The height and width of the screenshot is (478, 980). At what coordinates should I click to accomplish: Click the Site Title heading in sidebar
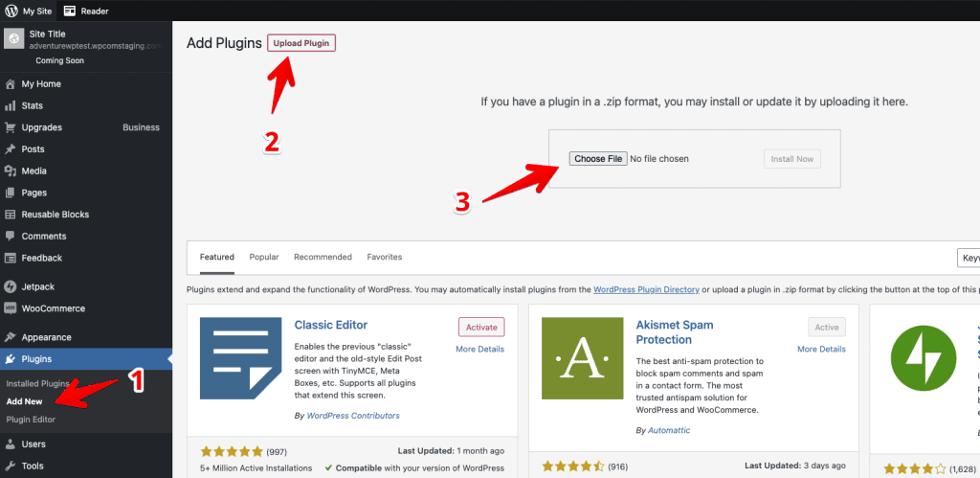pyautogui.click(x=47, y=34)
